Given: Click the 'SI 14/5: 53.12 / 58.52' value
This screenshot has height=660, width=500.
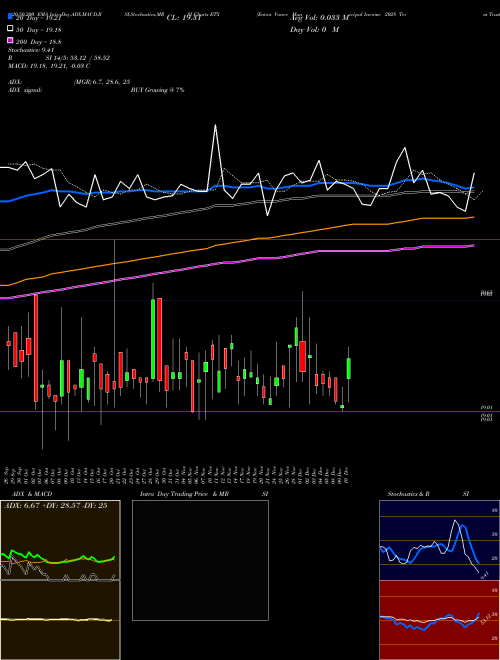Looking at the screenshot, I should pos(78,58).
